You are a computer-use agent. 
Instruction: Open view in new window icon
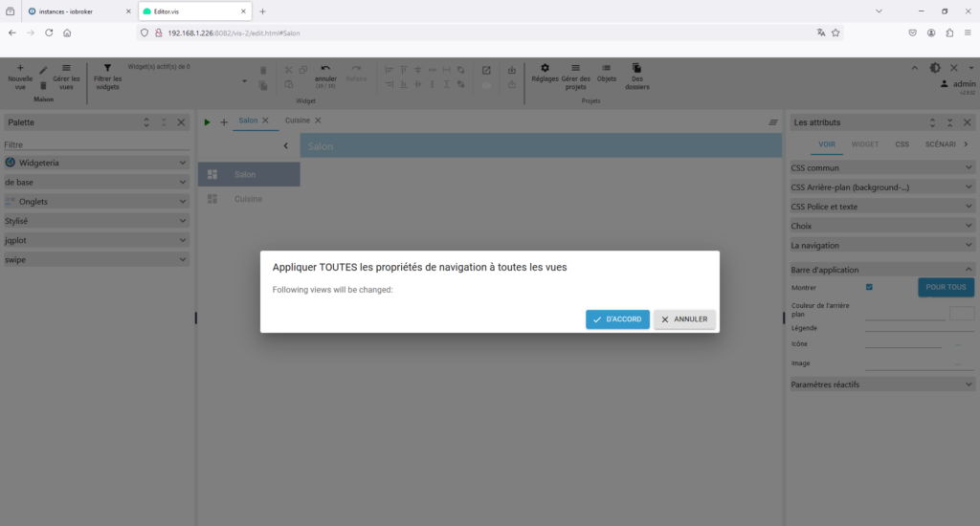point(486,70)
